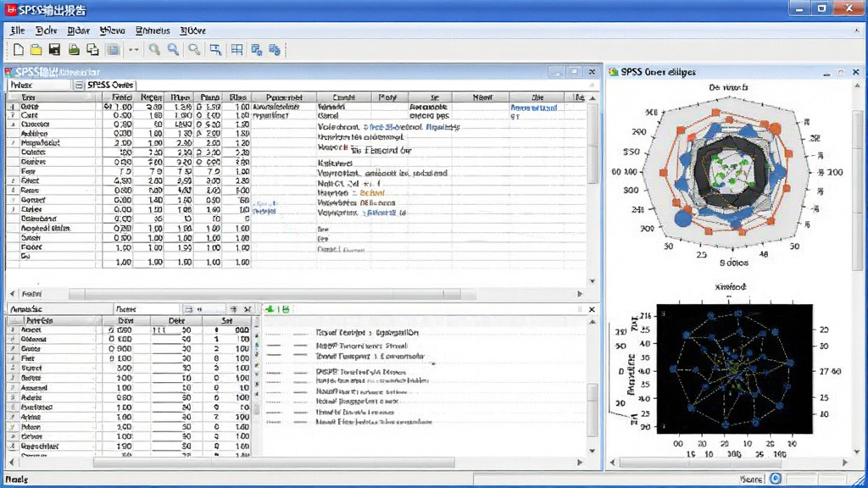Click the dotted line toolbar icon
The height and width of the screenshot is (488, 868).
[133, 50]
